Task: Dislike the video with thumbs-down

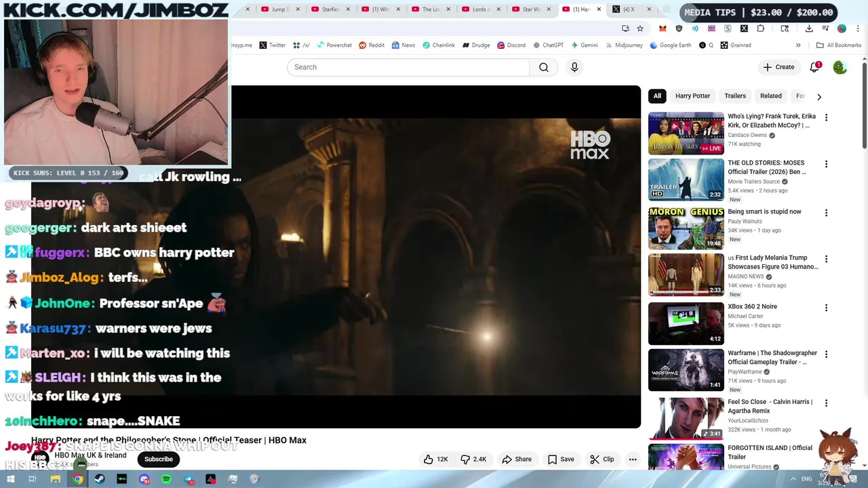Action: [x=474, y=459]
